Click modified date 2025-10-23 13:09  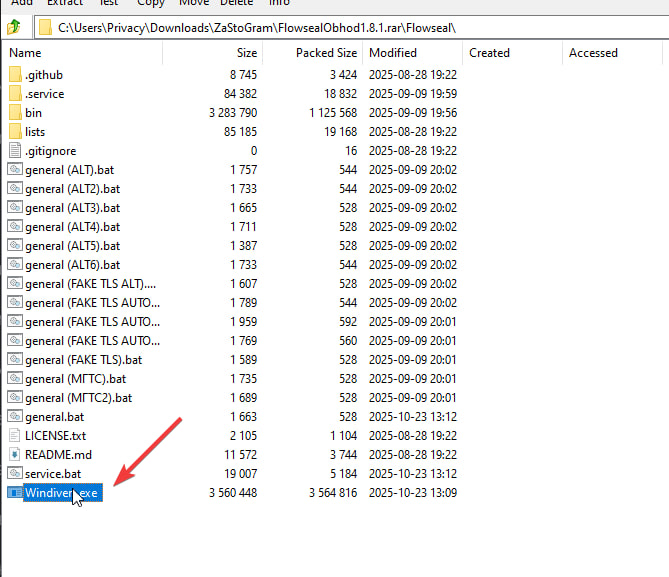click(413, 492)
